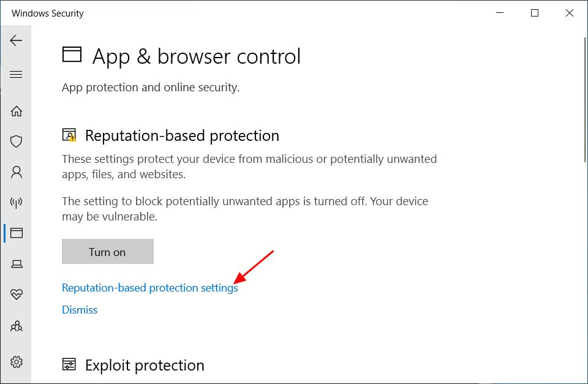
Task: Maximize the Windows Security window
Action: [x=535, y=13]
